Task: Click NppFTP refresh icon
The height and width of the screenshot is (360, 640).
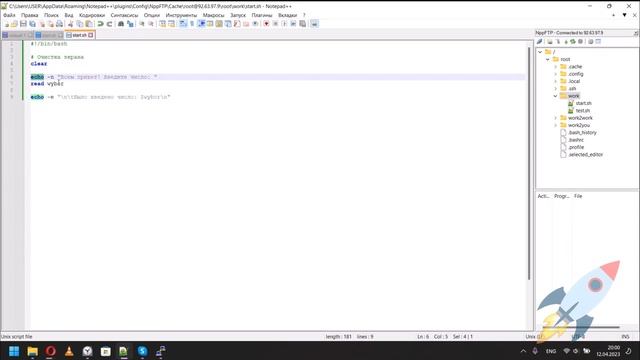Action: [x=573, y=42]
